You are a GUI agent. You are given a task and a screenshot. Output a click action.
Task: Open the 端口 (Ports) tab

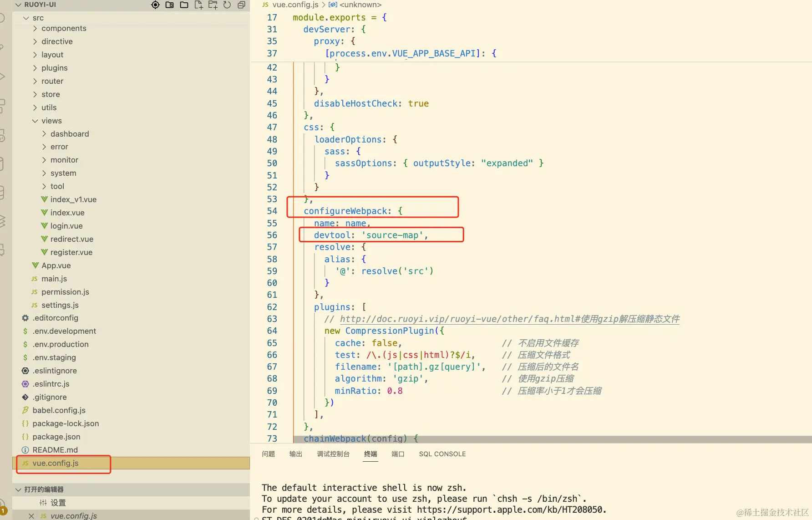tap(398, 454)
